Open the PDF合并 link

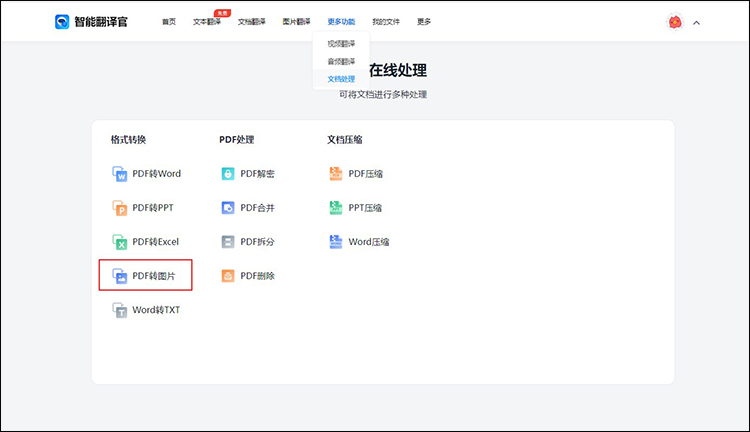257,208
